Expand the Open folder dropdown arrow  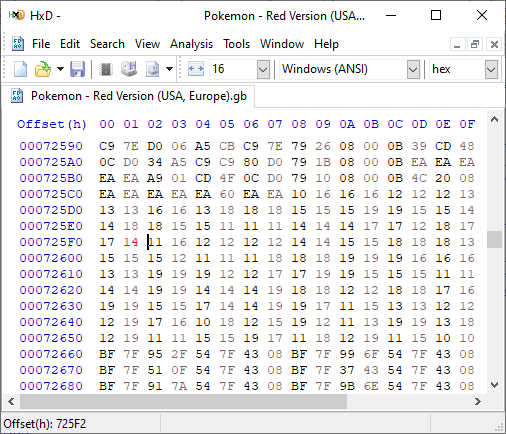click(60, 69)
